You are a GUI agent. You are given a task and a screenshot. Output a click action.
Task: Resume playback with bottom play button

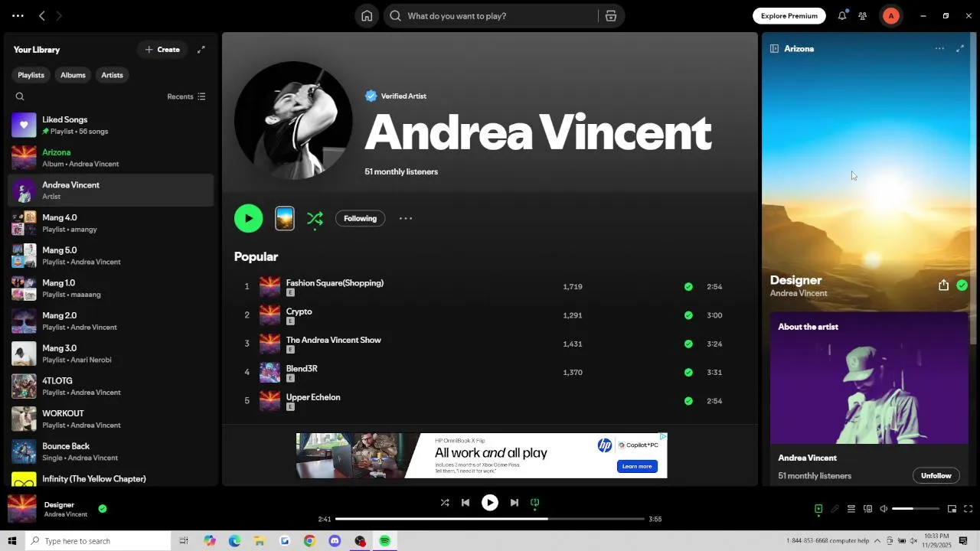pos(490,503)
